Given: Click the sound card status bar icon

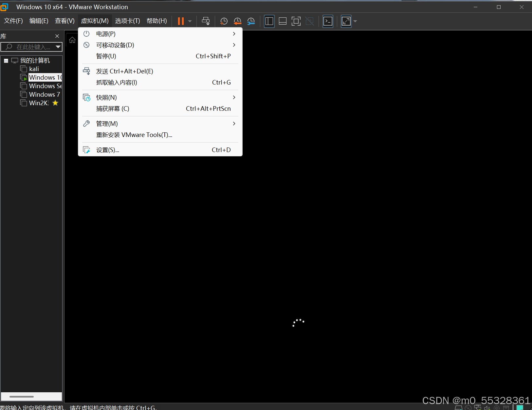Looking at the screenshot, I should [x=487, y=408].
